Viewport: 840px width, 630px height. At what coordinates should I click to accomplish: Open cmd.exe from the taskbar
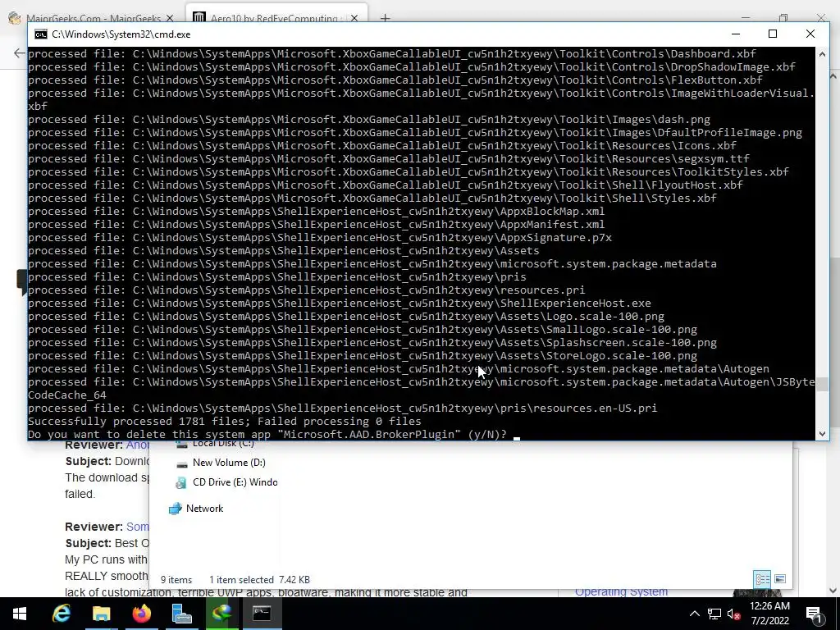pyautogui.click(x=262, y=614)
